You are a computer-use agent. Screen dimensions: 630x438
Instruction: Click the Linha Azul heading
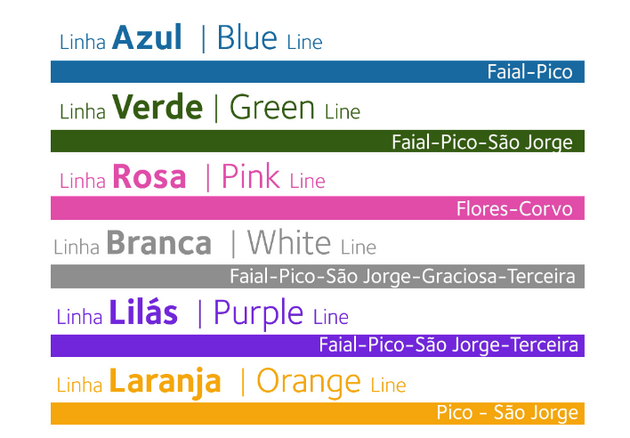coord(121,37)
